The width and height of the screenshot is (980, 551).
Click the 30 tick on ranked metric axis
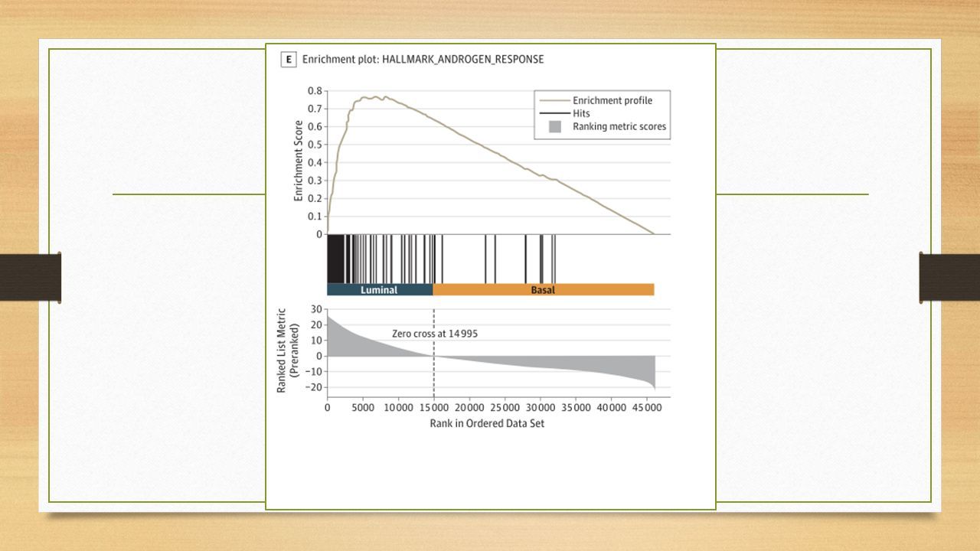pyautogui.click(x=317, y=309)
